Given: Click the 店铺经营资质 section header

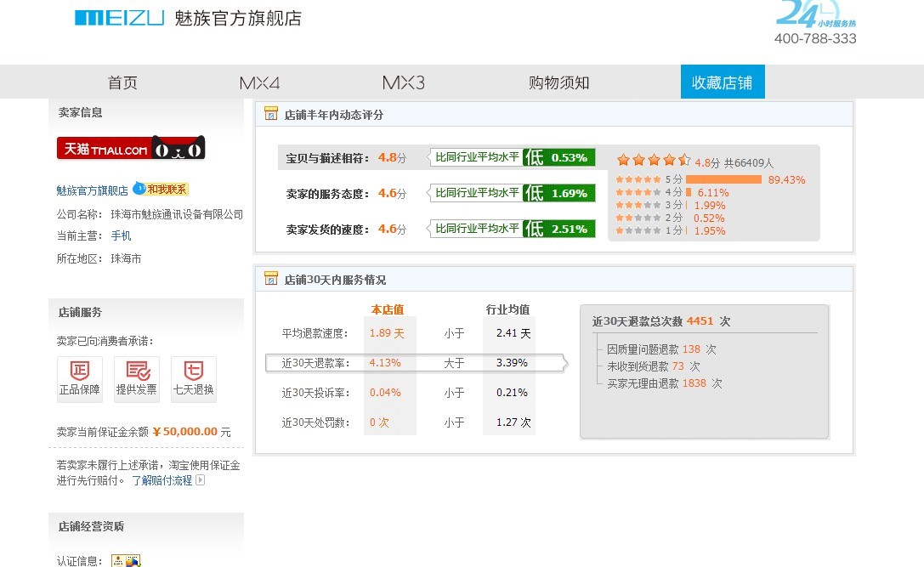Looking at the screenshot, I should pos(91,526).
